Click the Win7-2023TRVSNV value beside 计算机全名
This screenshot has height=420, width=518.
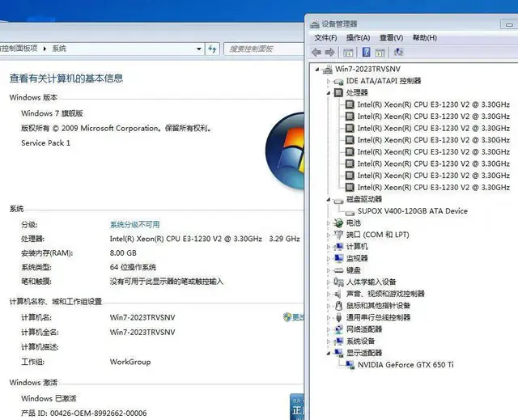click(142, 332)
